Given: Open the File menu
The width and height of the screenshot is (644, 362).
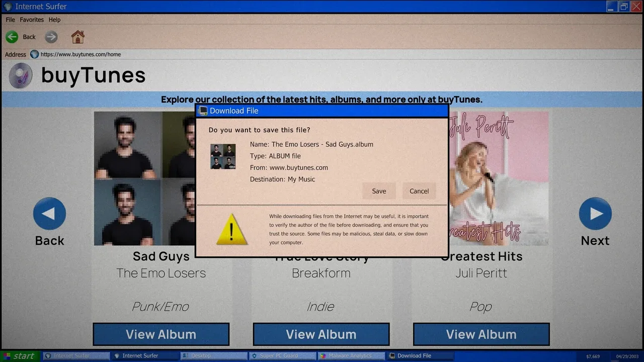Looking at the screenshot, I should (x=10, y=20).
